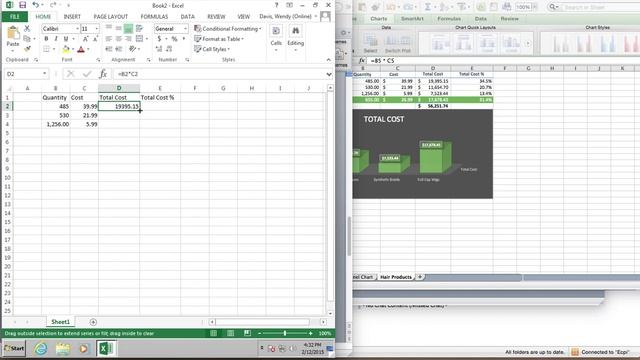Click the Cut scissors icon
Viewport: 640px width, 360px height.
27,29
